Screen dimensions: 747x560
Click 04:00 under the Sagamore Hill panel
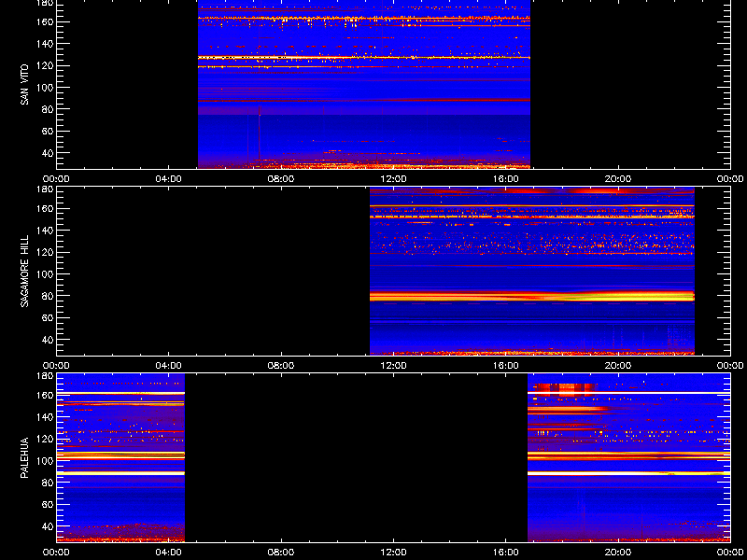pyautogui.click(x=169, y=366)
